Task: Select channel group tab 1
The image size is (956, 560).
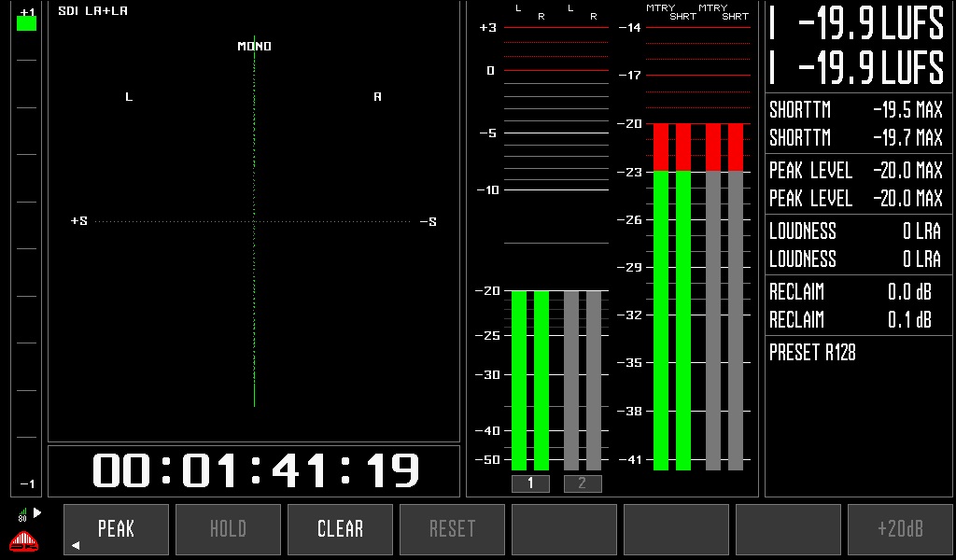Action: 530,483
